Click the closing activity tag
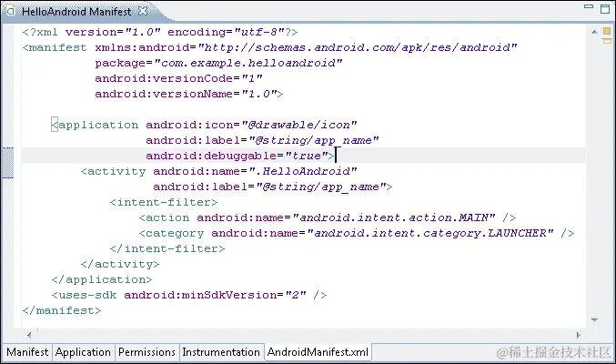Viewport: 616px width, 364px height. coord(120,264)
